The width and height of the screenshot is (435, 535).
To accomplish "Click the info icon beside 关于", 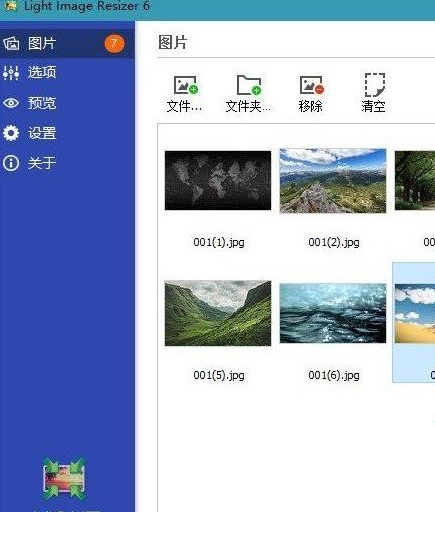I will point(11,163).
